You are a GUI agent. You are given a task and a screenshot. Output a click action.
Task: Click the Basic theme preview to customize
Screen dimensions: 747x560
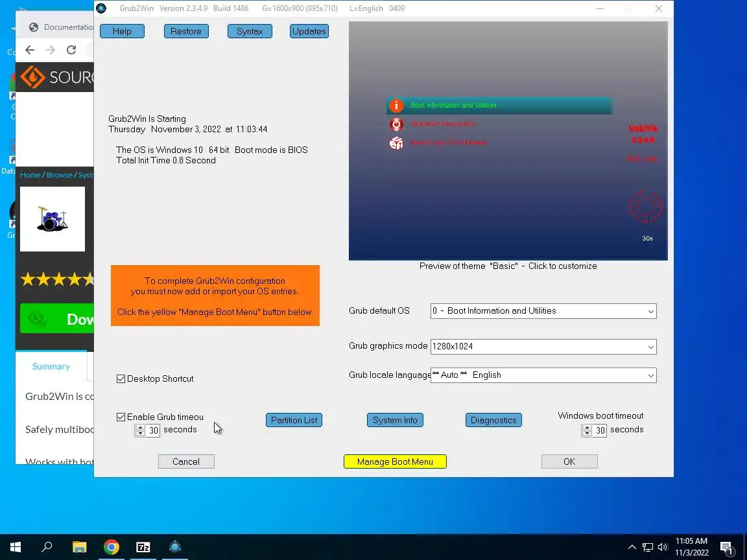[x=508, y=141]
